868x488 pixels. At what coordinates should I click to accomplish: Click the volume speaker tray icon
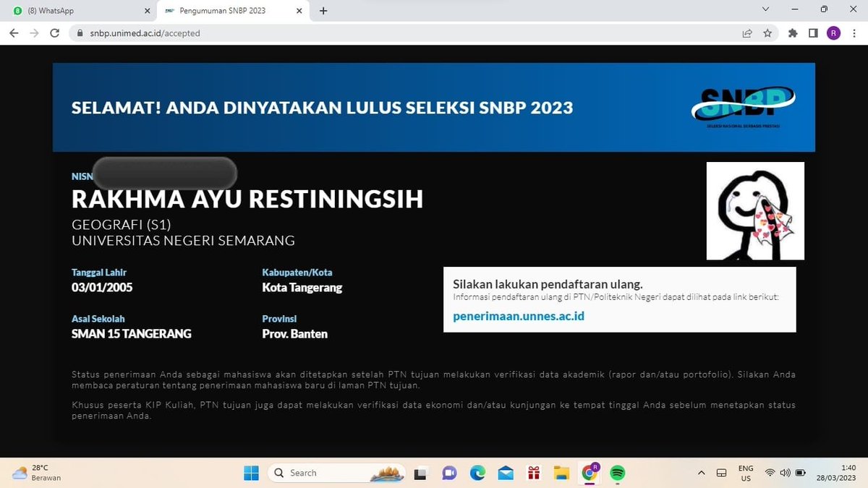[x=786, y=473]
